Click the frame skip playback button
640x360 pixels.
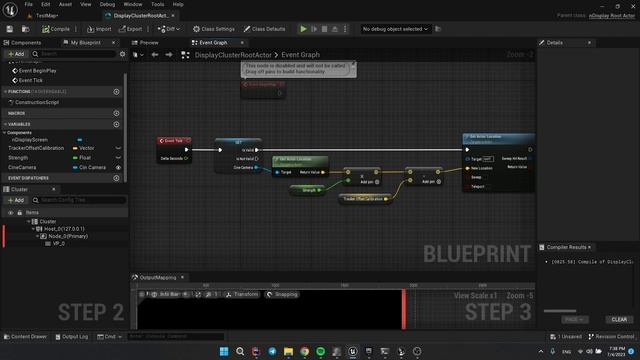tap(314, 29)
